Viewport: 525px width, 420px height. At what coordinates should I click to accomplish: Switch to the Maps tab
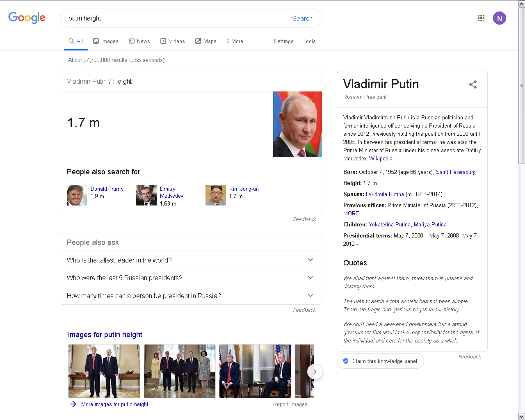(x=206, y=41)
